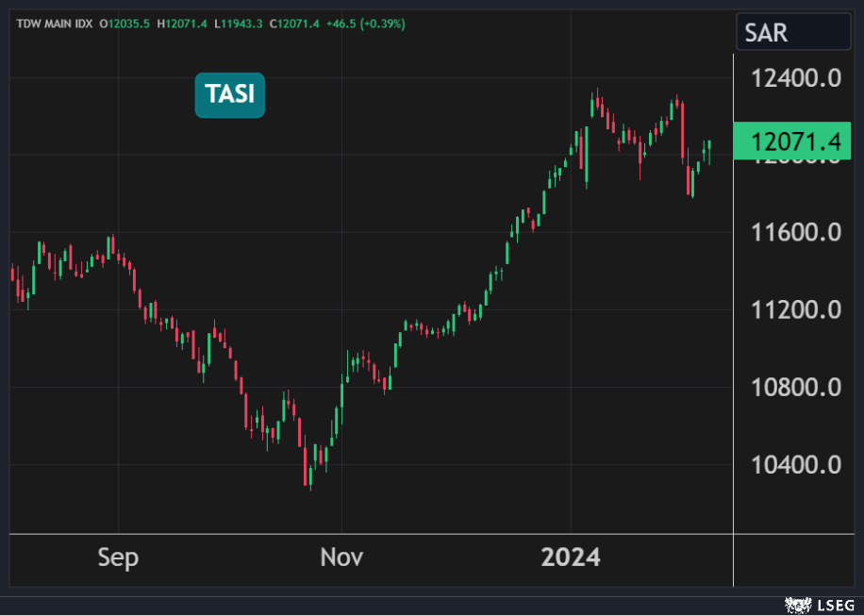Click the Sep label on time axis
This screenshot has height=616, width=864.
118,558
